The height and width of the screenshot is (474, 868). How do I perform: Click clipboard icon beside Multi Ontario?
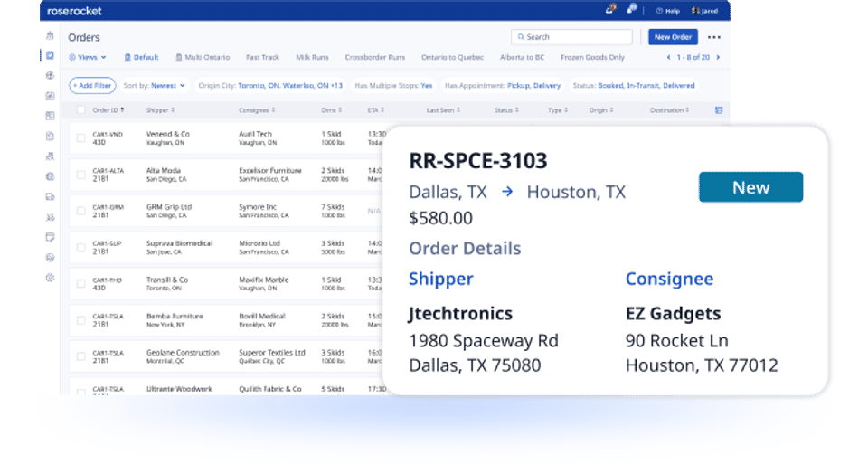pyautogui.click(x=179, y=57)
